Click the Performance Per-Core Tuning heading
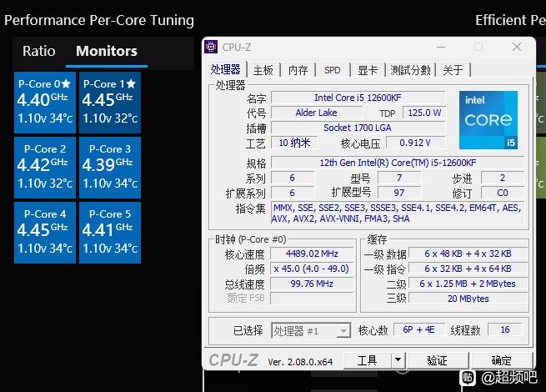 99,20
